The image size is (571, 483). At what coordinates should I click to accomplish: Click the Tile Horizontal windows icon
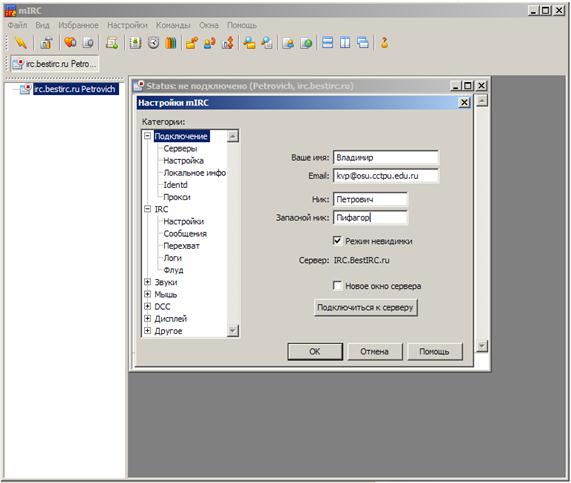coord(327,43)
